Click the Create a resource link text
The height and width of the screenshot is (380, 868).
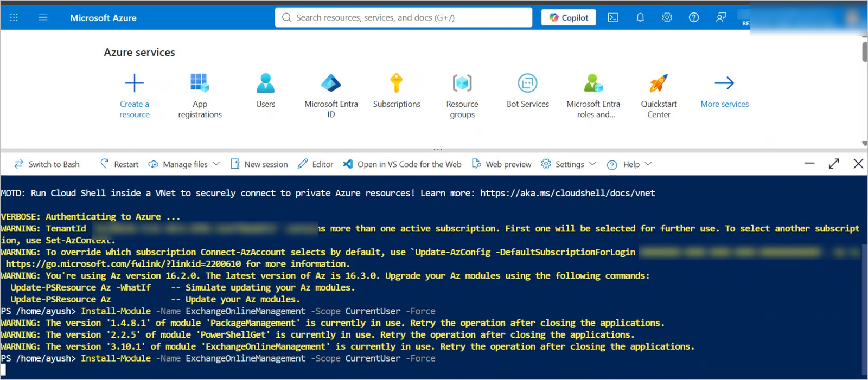click(x=135, y=109)
